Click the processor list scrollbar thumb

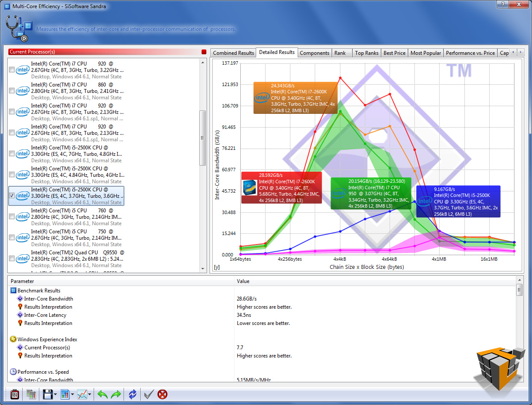(x=203, y=138)
